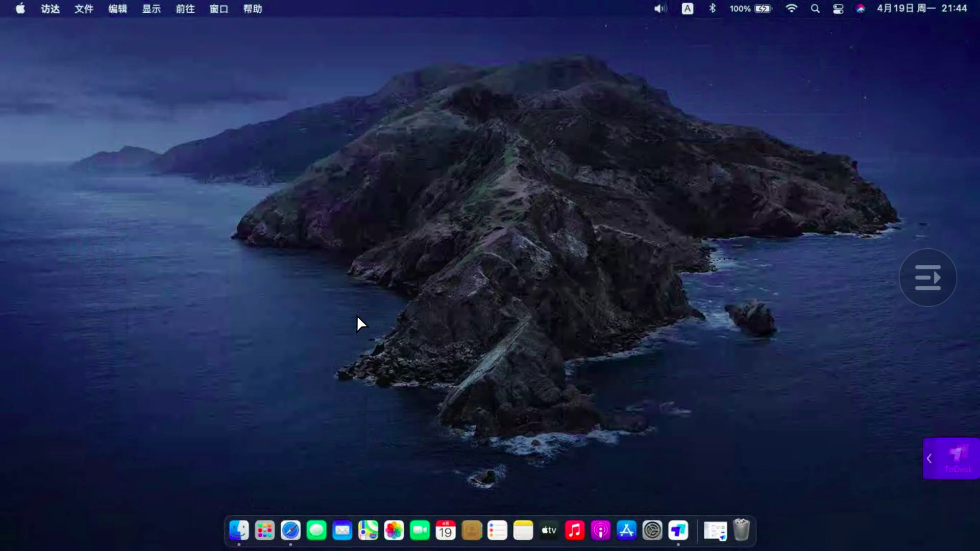980x551 pixels.
Task: Launch the Music app in Dock
Action: click(x=575, y=531)
